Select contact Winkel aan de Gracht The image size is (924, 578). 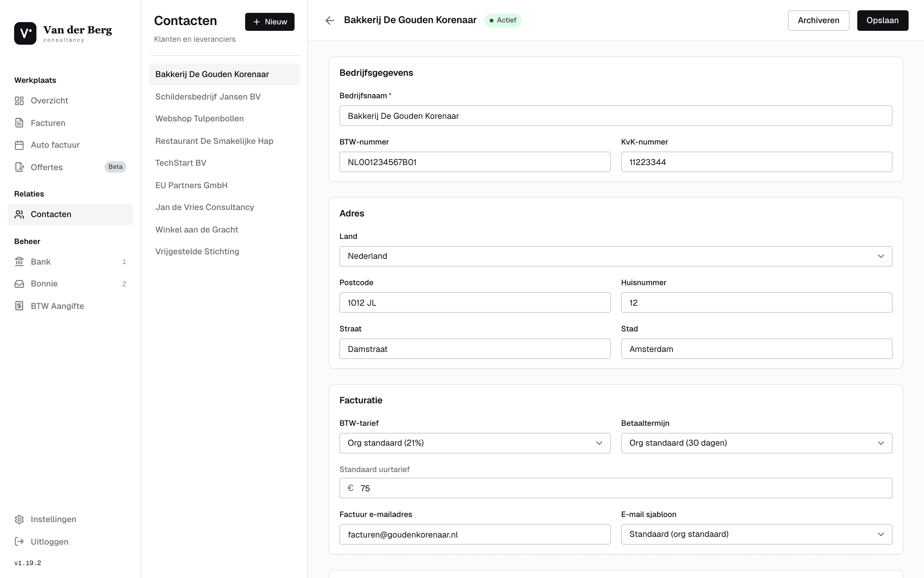pos(224,230)
